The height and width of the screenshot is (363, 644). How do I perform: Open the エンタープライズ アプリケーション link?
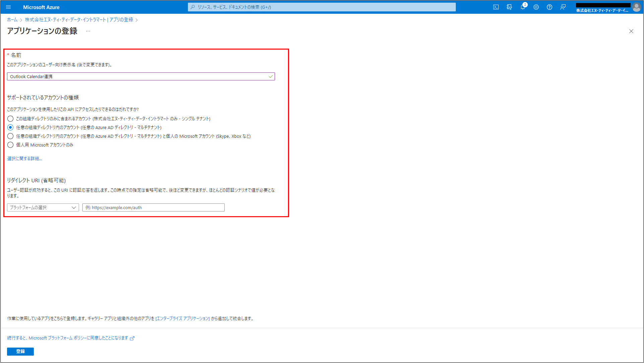(x=183, y=318)
